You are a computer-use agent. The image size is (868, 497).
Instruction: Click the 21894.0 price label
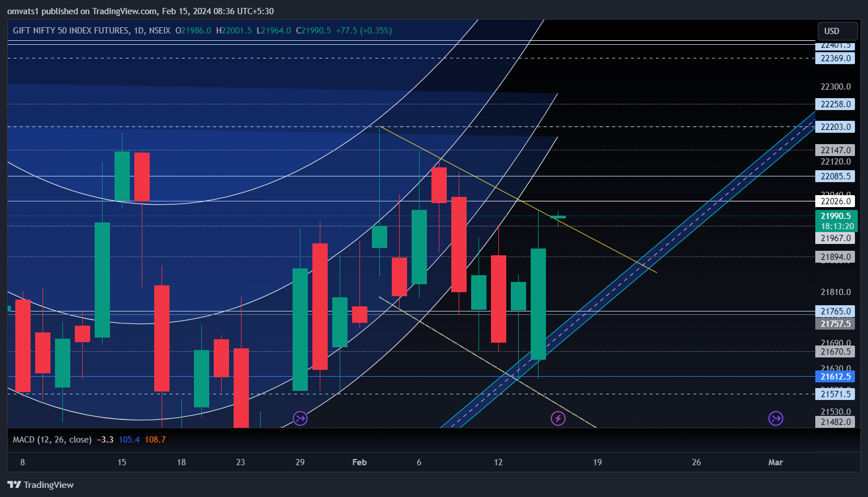click(835, 257)
